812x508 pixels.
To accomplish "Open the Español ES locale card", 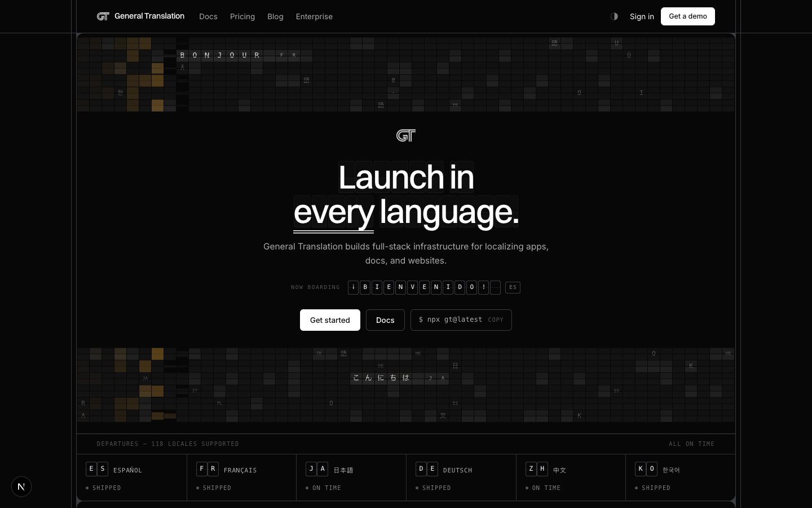I will (x=132, y=478).
